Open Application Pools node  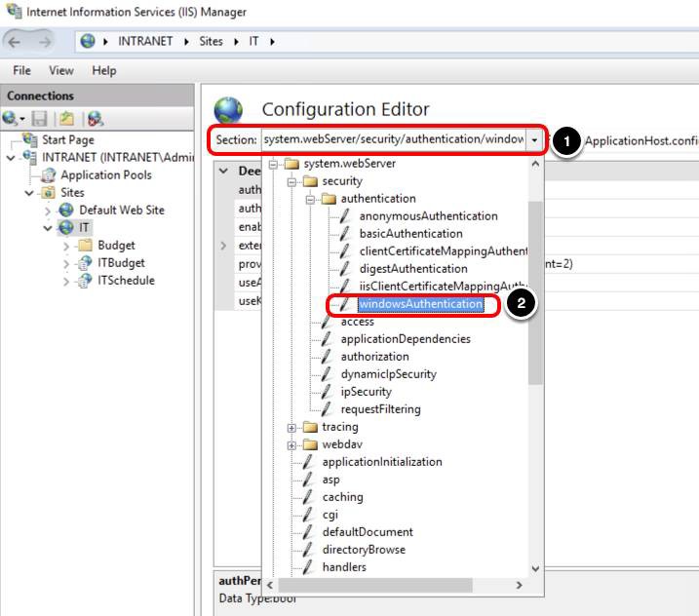point(106,175)
